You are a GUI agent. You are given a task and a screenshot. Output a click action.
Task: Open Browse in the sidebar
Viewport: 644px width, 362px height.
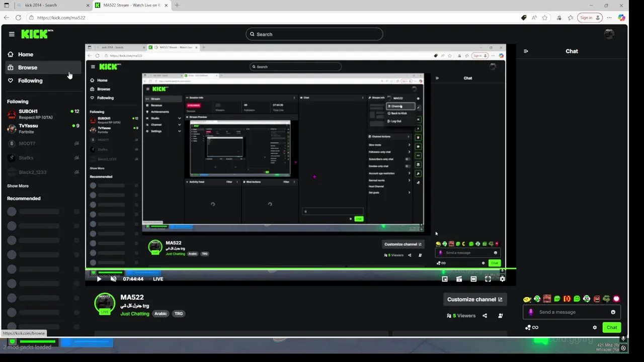pyautogui.click(x=43, y=67)
